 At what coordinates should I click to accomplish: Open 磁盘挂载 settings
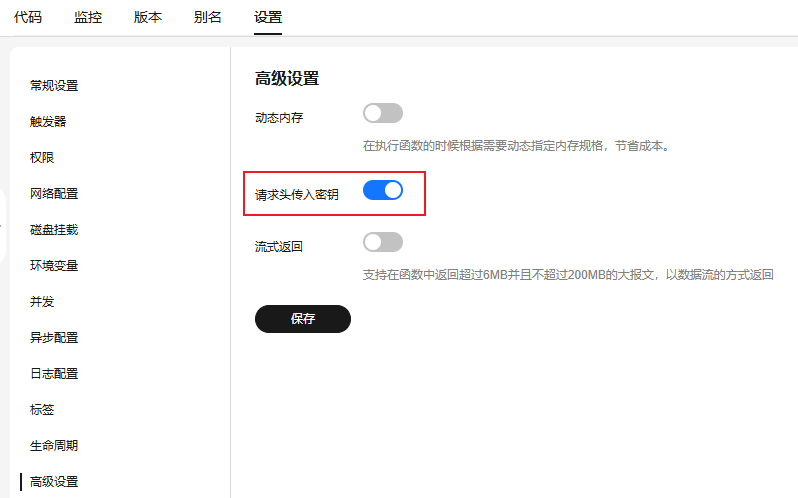[x=54, y=230]
